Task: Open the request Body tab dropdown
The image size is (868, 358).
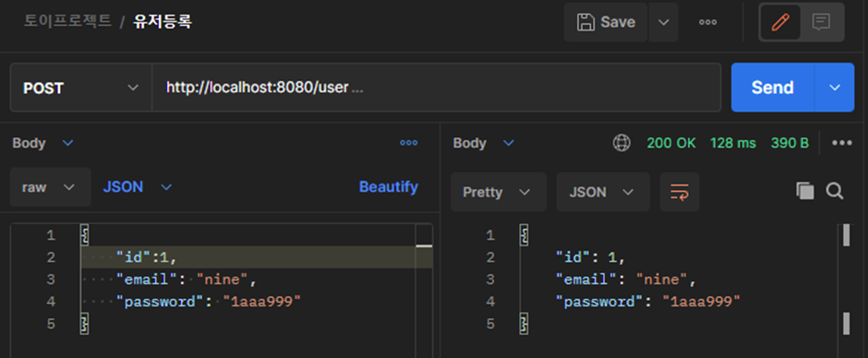Action: point(42,143)
